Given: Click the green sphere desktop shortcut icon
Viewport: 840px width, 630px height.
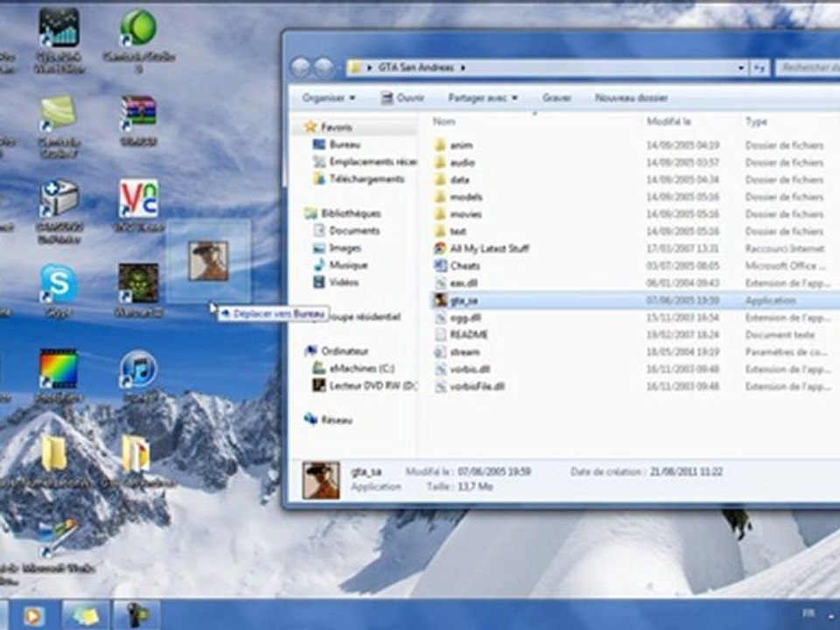Looking at the screenshot, I should [139, 28].
